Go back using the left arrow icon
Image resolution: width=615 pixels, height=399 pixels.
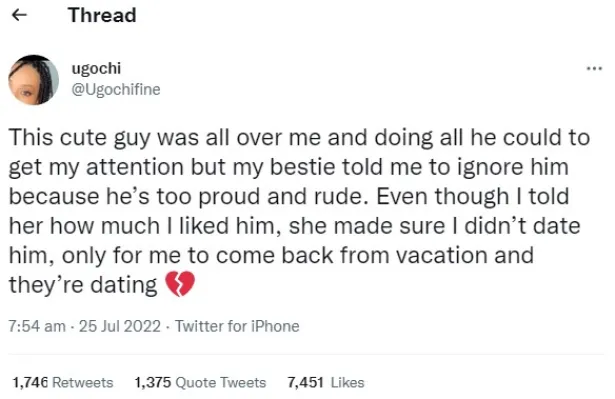pyautogui.click(x=19, y=15)
